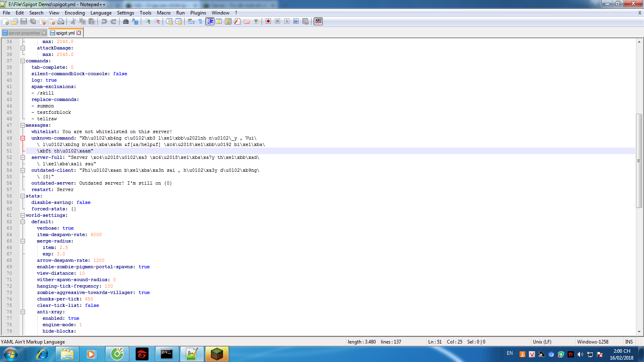The image size is (644, 362).
Task: Click the New file toolbar icon
Action: click(6, 21)
